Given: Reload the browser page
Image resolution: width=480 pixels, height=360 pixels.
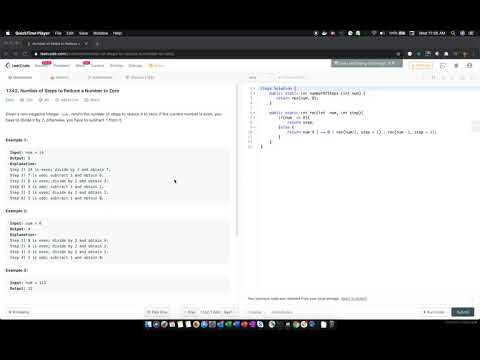Looking at the screenshot, I should pyautogui.click(x=25, y=54).
